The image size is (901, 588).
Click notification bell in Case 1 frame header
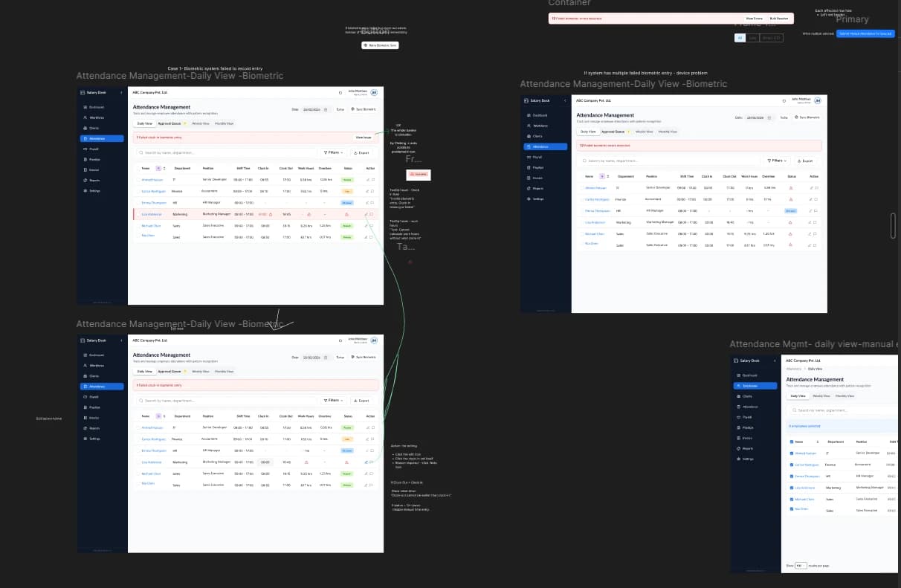pos(340,93)
